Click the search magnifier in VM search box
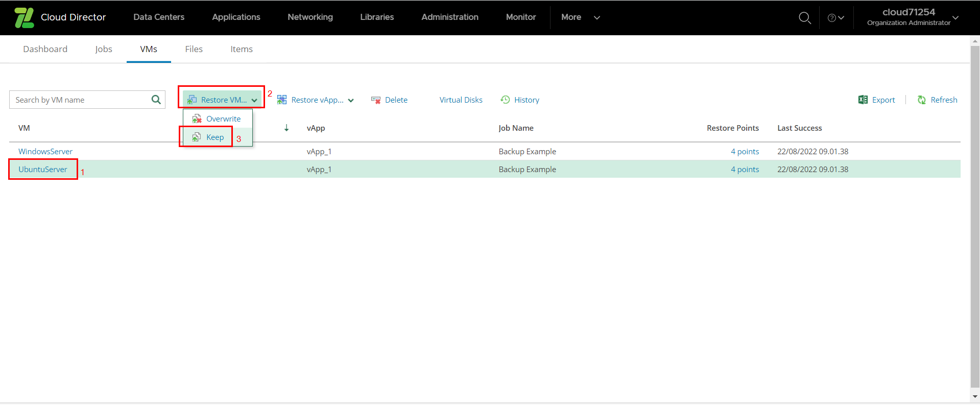Screen dimensions: 980x405 (156, 100)
